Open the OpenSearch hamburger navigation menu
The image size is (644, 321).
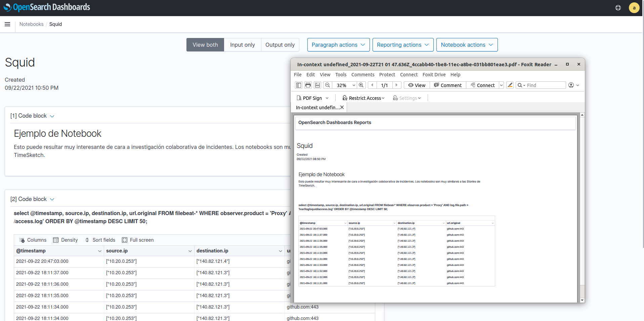pos(7,24)
